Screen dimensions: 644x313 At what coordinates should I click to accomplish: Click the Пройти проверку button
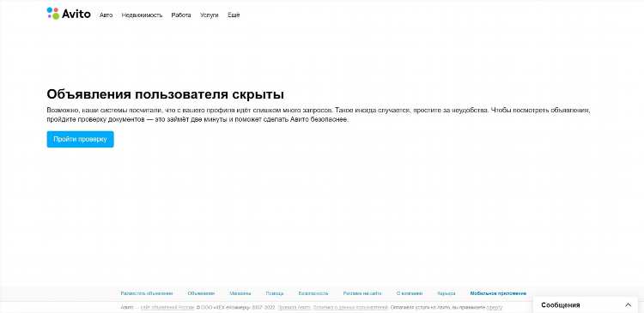click(80, 139)
